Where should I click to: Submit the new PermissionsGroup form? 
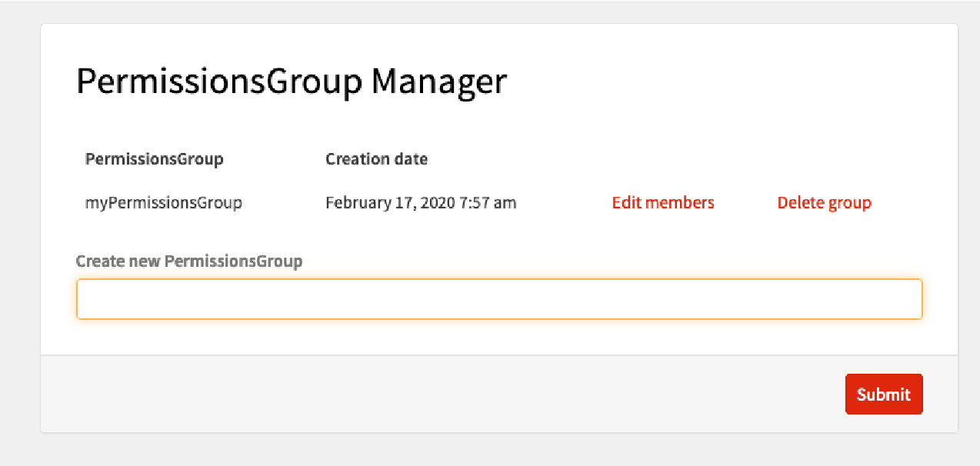pyautogui.click(x=883, y=394)
